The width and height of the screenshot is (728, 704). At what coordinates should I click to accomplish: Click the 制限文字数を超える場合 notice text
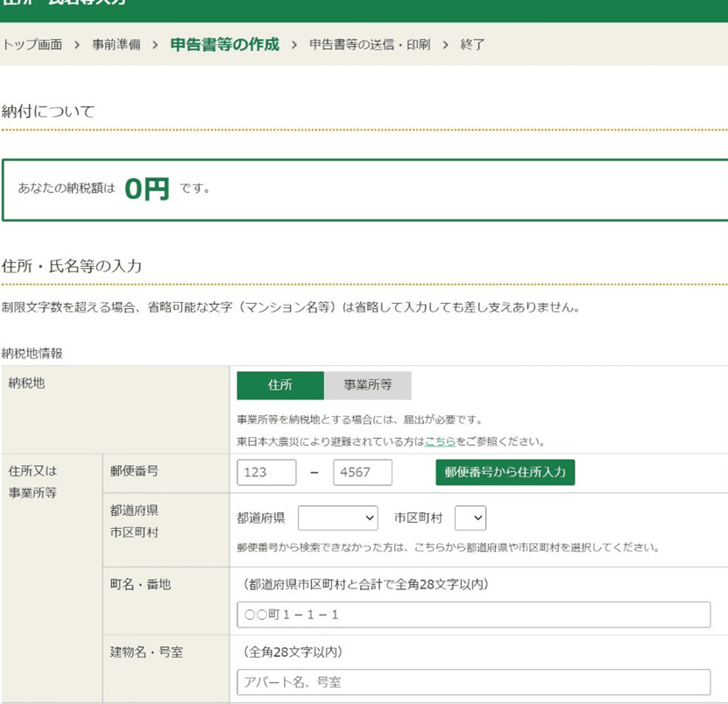click(x=291, y=307)
